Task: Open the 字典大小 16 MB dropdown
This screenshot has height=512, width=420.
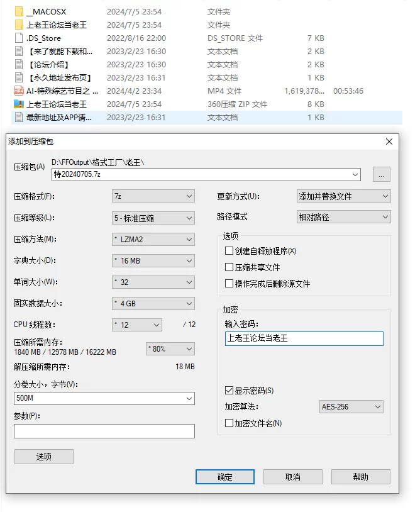Action: (x=153, y=261)
